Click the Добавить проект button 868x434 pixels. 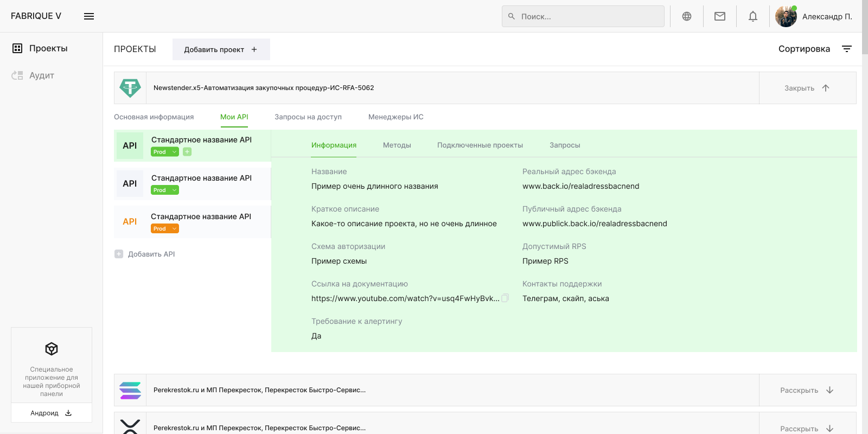221,49
